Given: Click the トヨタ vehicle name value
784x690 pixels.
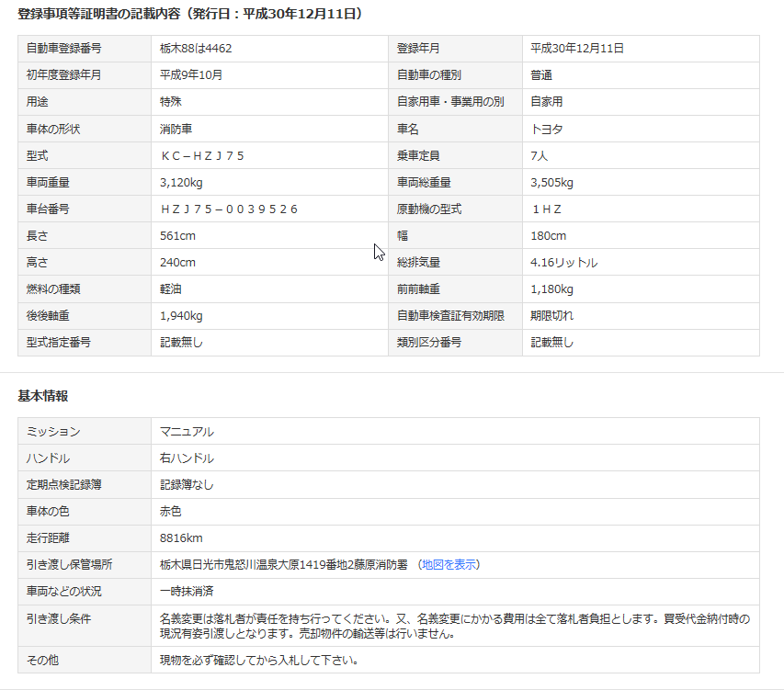Looking at the screenshot, I should coord(547,130).
